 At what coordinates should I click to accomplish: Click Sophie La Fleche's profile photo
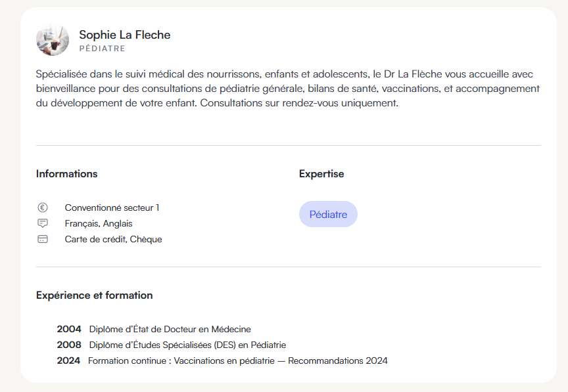point(53,40)
